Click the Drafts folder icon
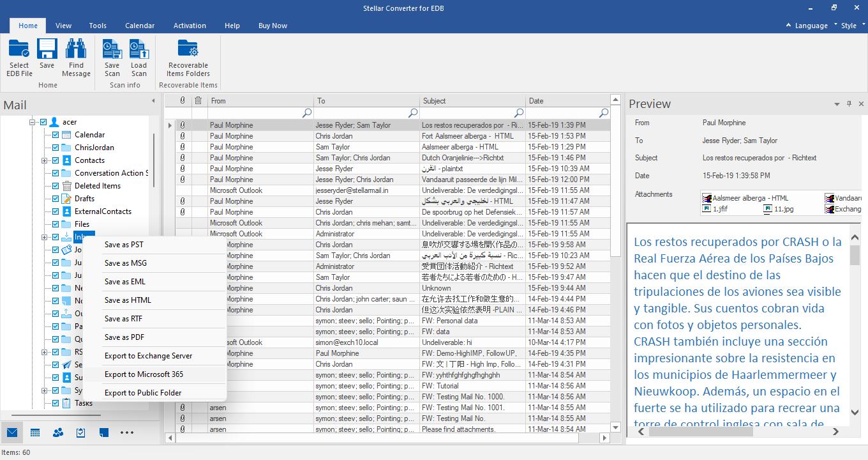Screen dimensions: 868x460 tap(67, 199)
